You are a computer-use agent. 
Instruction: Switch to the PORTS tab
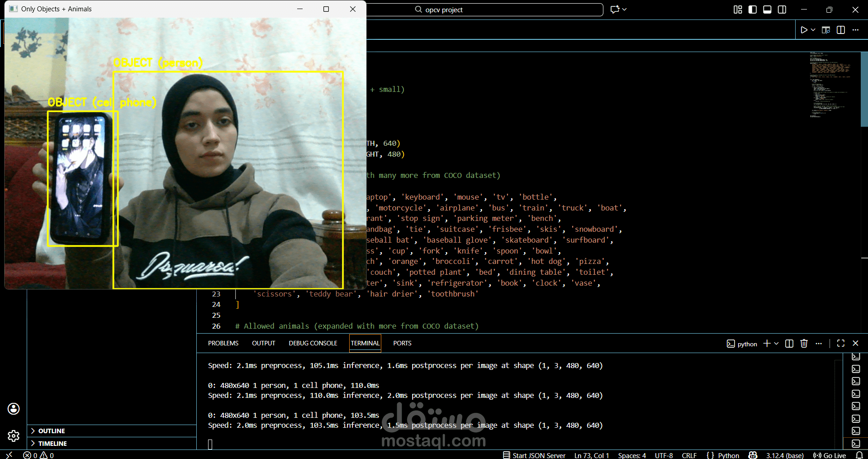tap(402, 343)
